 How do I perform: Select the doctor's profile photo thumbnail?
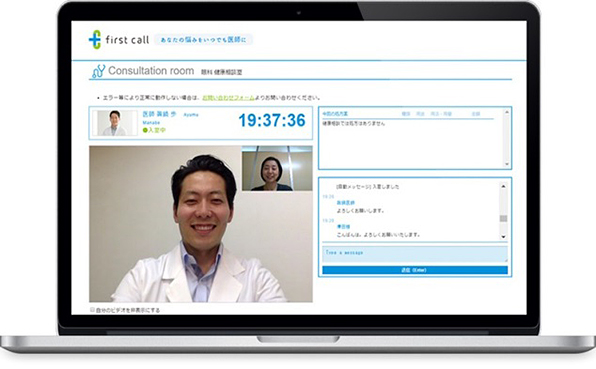click(115, 123)
